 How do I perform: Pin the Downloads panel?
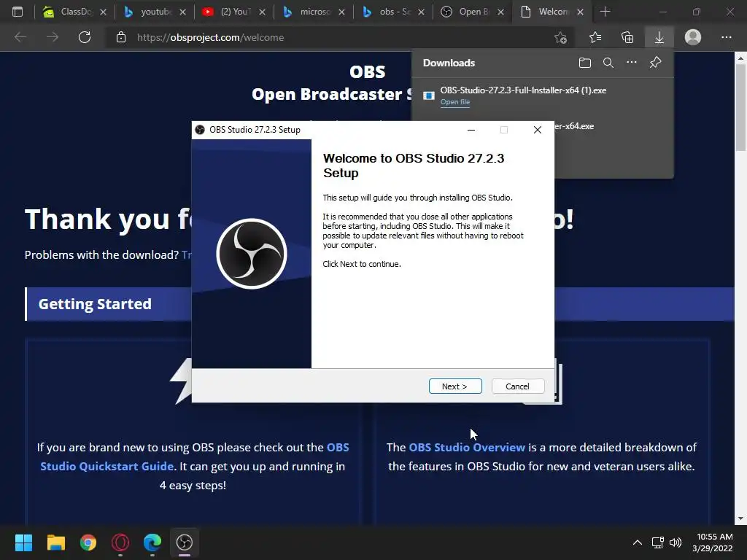tap(656, 63)
